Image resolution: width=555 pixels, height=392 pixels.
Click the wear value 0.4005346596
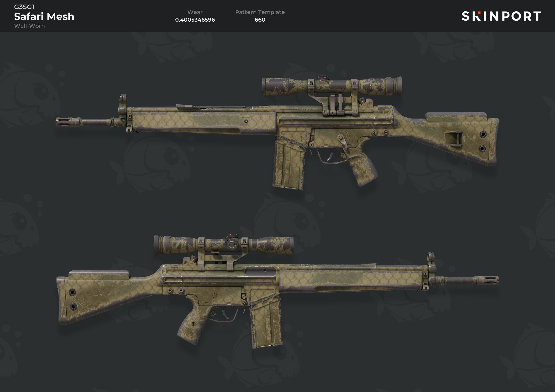coord(195,20)
